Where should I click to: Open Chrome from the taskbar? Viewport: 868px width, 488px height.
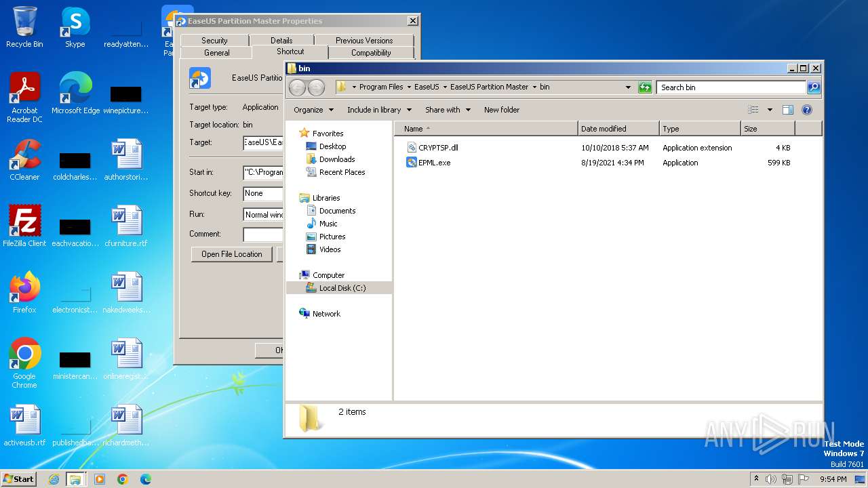[123, 479]
